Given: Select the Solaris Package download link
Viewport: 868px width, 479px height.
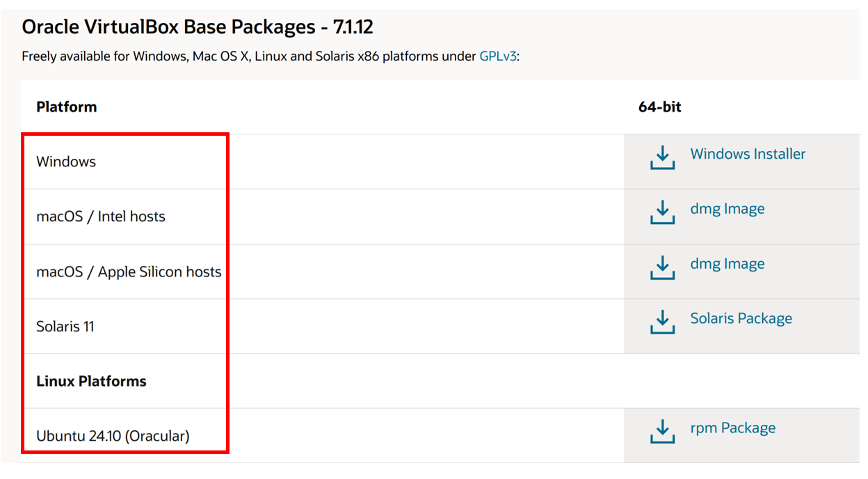Looking at the screenshot, I should (x=741, y=318).
